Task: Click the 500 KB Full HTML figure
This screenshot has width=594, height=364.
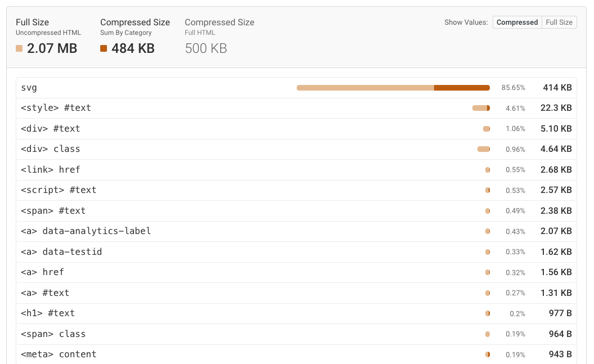Action: 206,49
